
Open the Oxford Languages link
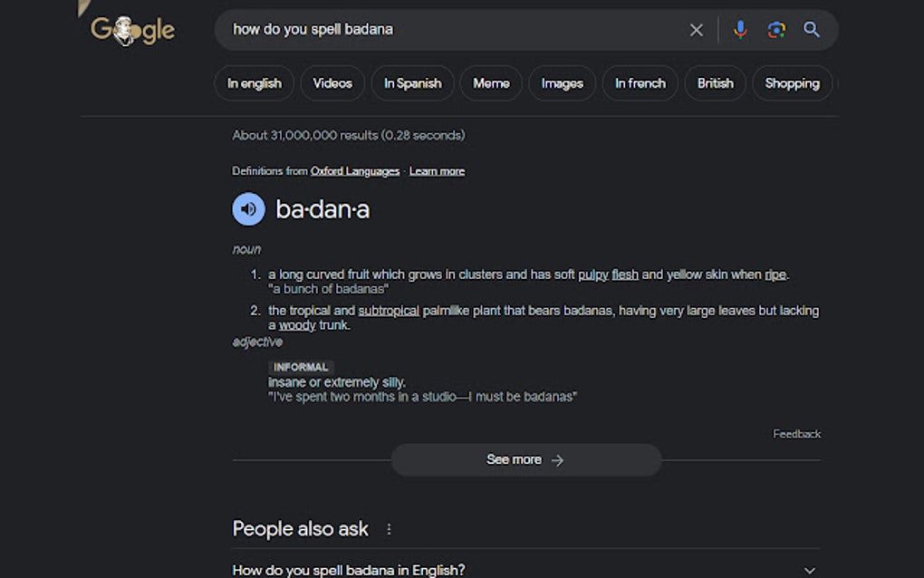pos(355,170)
